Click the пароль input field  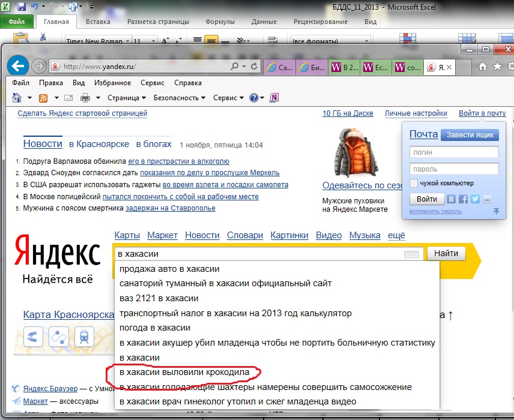coord(454,169)
